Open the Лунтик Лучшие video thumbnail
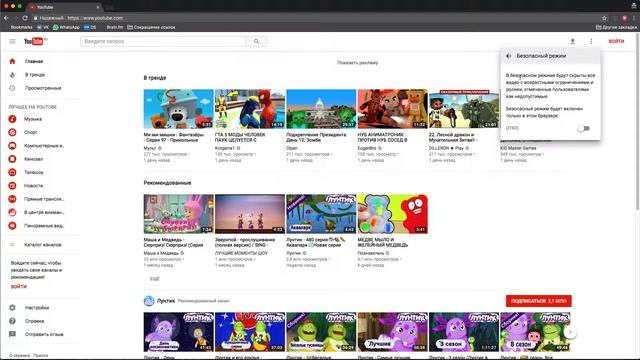The image size is (640, 360). point(393,332)
